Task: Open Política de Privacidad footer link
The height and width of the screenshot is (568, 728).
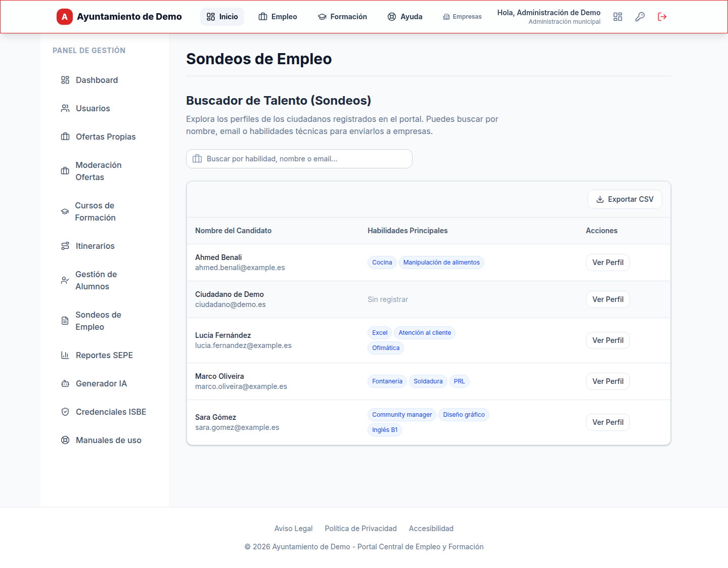Action: click(361, 529)
